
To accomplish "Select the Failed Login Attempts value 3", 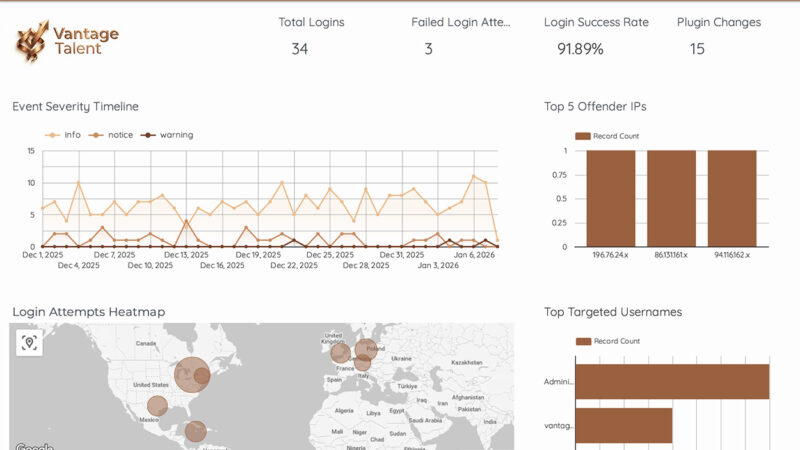I will point(429,49).
